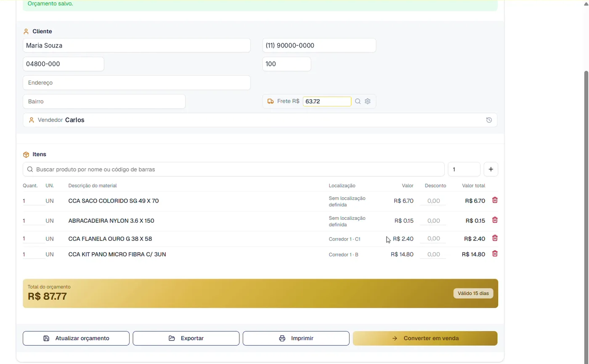The height and width of the screenshot is (364, 589).
Task: Click the CEP field 04800-000
Action: [x=64, y=64]
